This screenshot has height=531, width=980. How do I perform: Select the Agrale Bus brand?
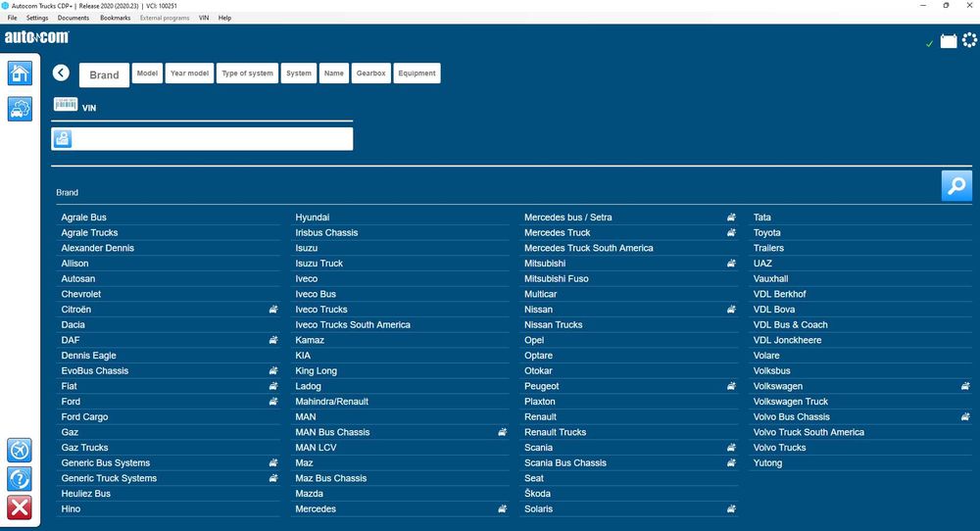[83, 217]
